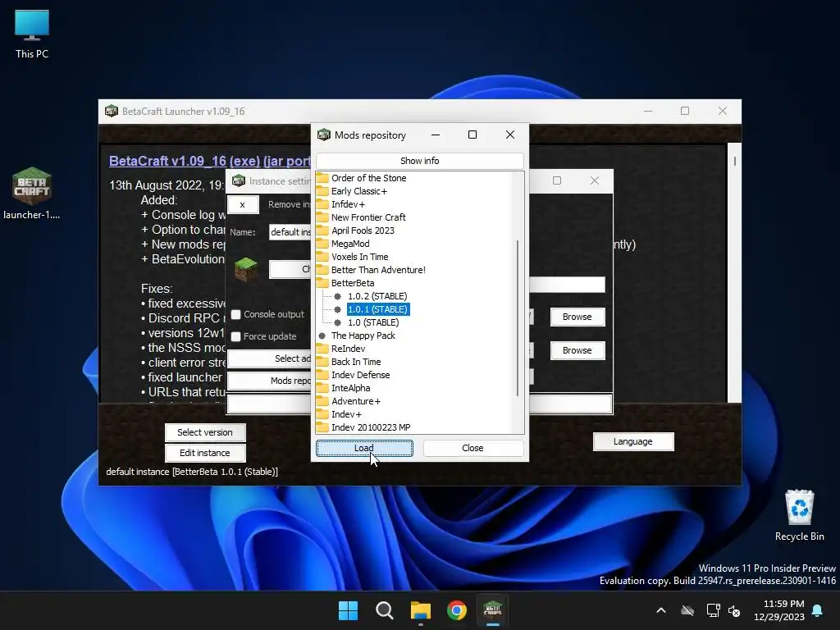The image size is (840, 630).
Task: Select the 1.0.1 (STABLE) version
Action: click(x=377, y=309)
